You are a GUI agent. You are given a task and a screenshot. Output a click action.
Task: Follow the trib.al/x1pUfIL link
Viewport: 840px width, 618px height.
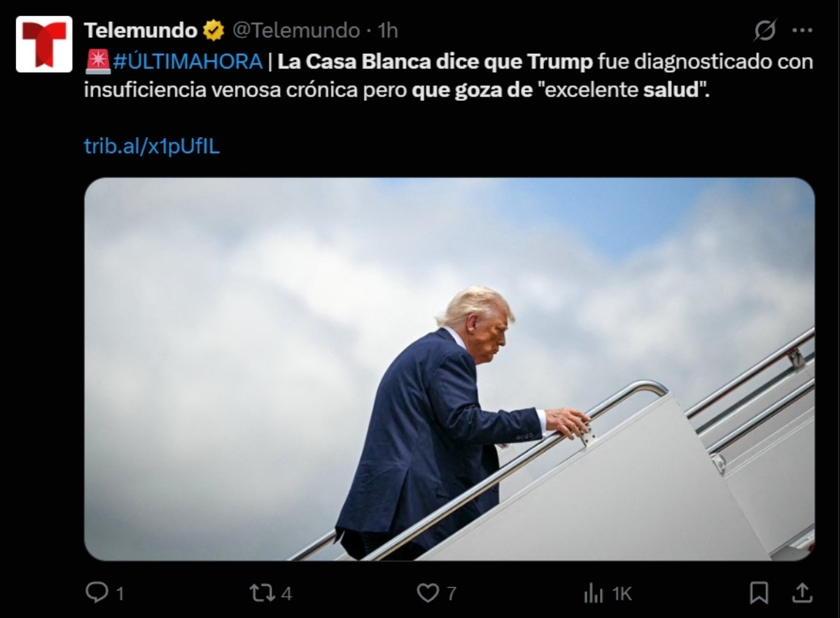[x=152, y=146]
